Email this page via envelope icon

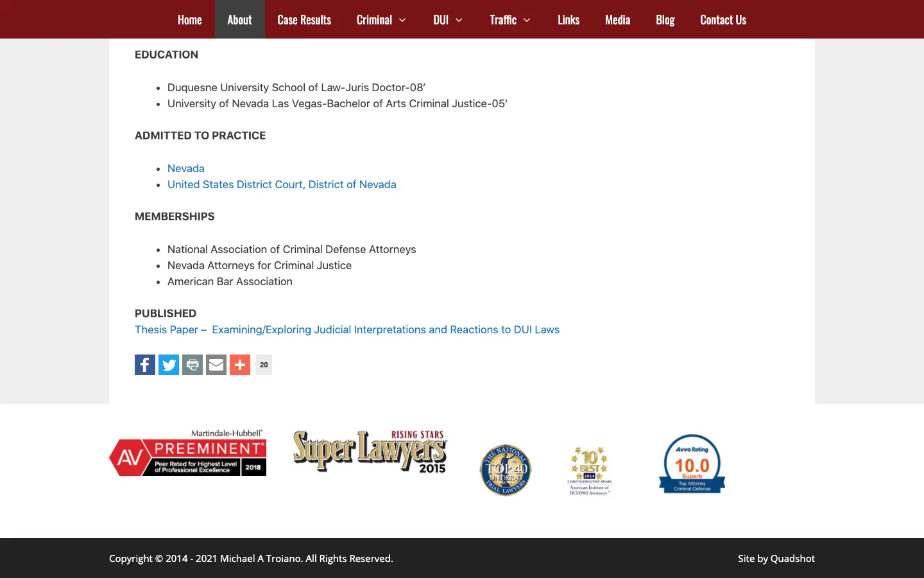coord(216,365)
